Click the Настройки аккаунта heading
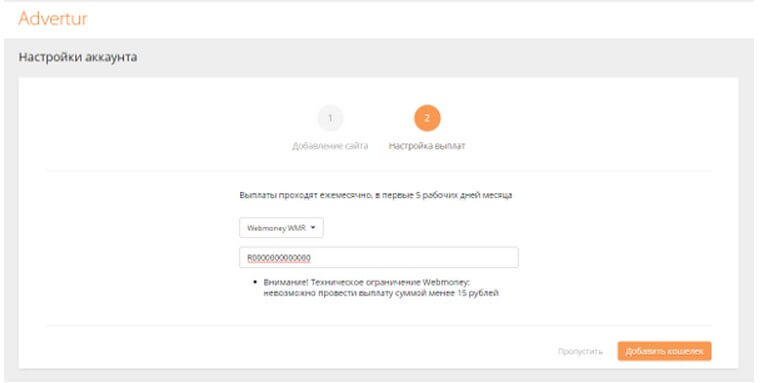 78,57
